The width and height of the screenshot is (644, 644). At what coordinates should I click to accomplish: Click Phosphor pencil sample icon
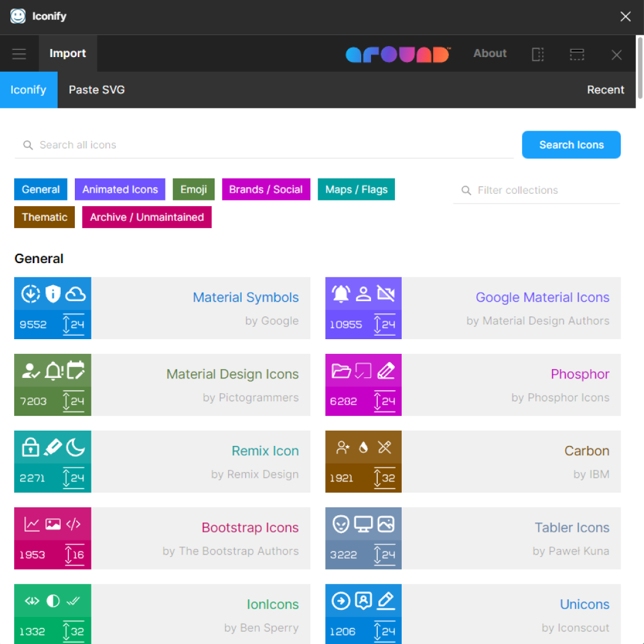pyautogui.click(x=386, y=370)
